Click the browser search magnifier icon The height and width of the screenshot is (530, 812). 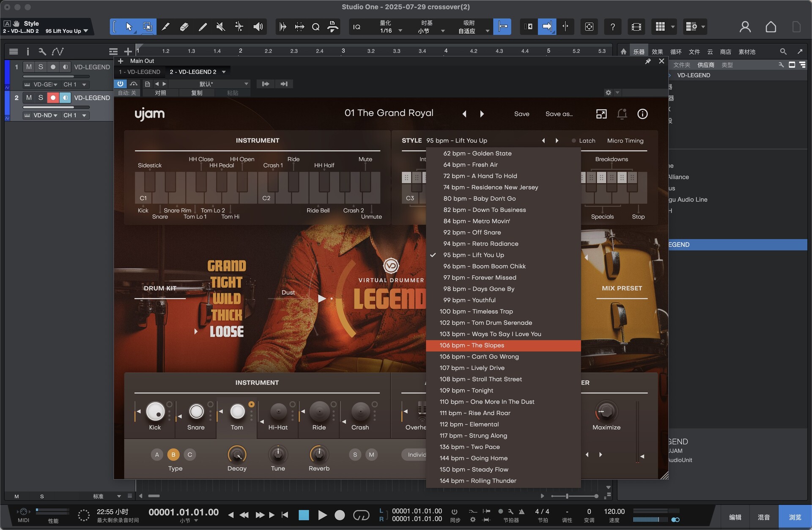(783, 52)
